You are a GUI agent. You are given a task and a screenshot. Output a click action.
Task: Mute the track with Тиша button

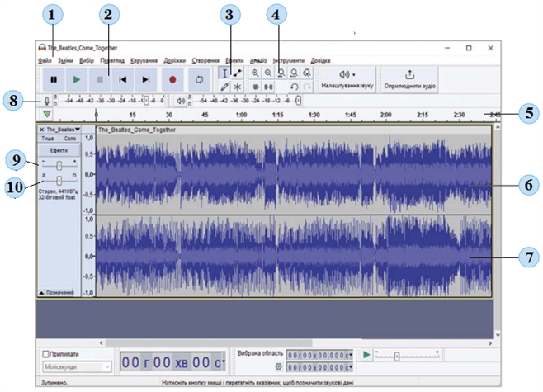click(x=49, y=139)
